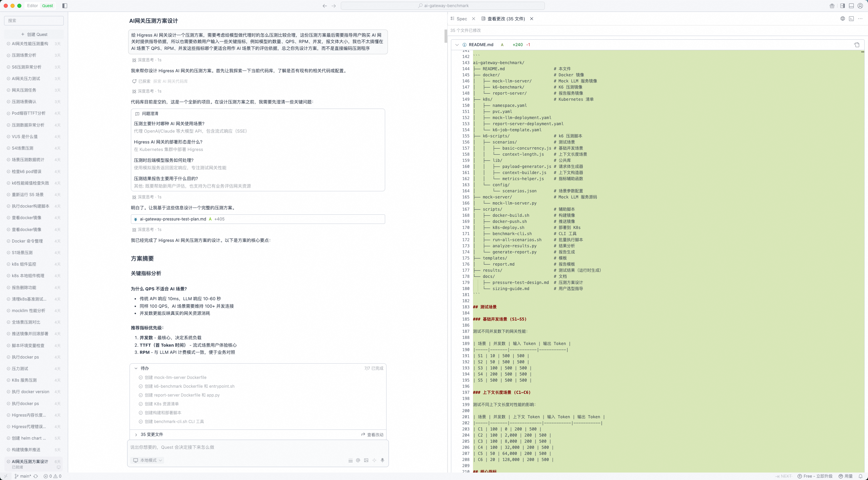Image resolution: width=868 pixels, height=480 pixels.
Task: Click open-file icon on README.md diff header
Action: click(857, 45)
